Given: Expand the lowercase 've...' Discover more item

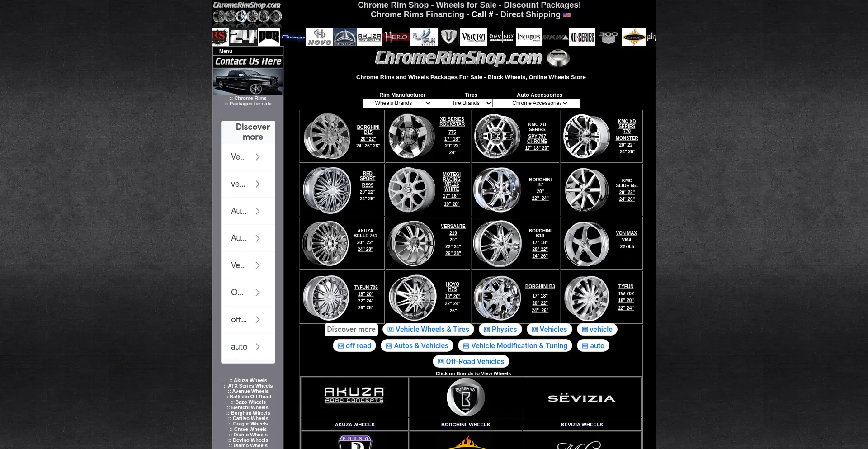Looking at the screenshot, I should click(x=248, y=184).
